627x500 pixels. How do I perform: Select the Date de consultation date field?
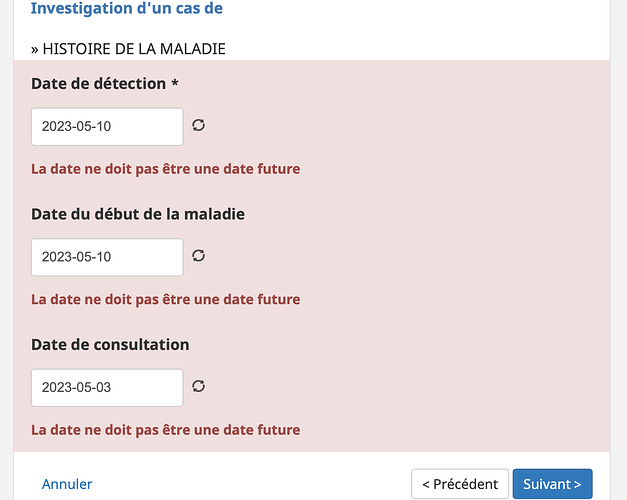pos(107,387)
